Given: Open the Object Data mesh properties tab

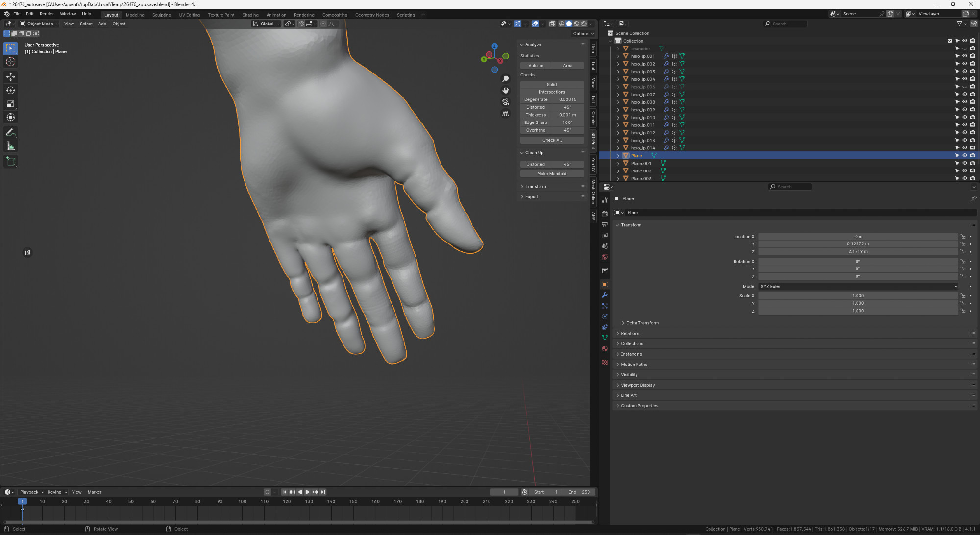Looking at the screenshot, I should pyautogui.click(x=605, y=338).
